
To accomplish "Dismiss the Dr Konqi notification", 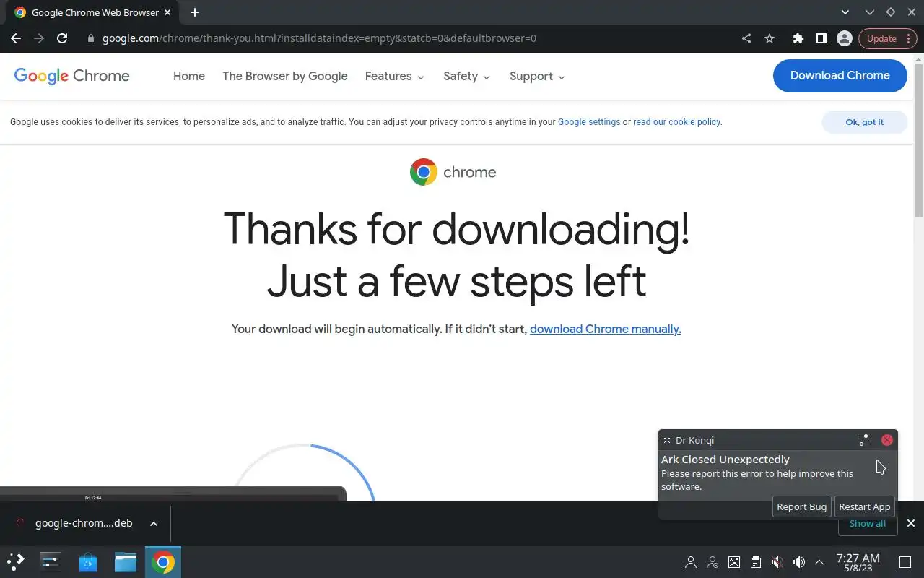I will click(887, 439).
